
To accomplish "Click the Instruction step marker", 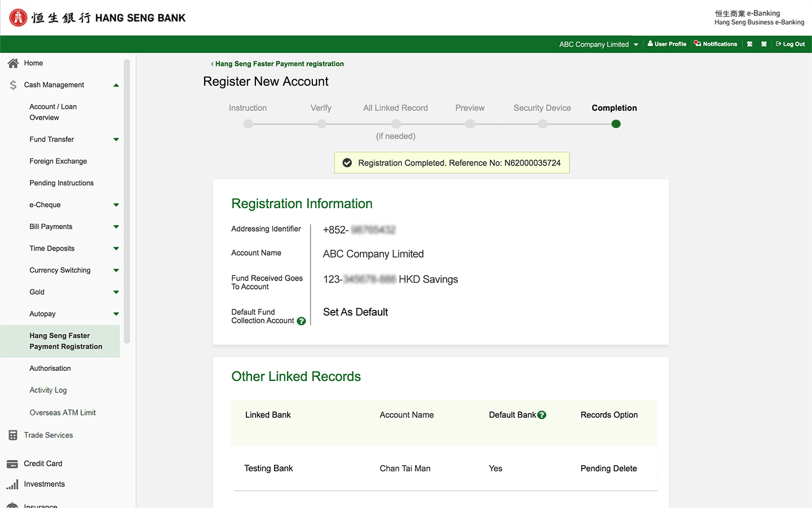I will click(x=248, y=124).
